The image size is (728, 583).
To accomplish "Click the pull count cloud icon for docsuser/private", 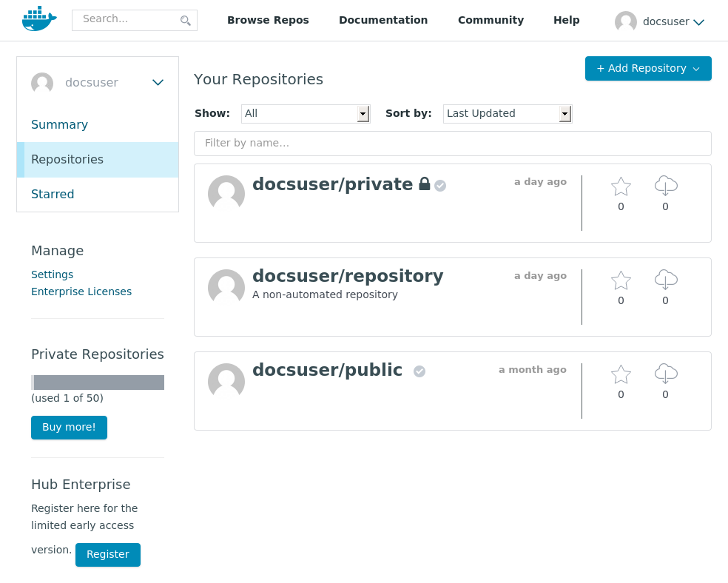I will pyautogui.click(x=666, y=186).
